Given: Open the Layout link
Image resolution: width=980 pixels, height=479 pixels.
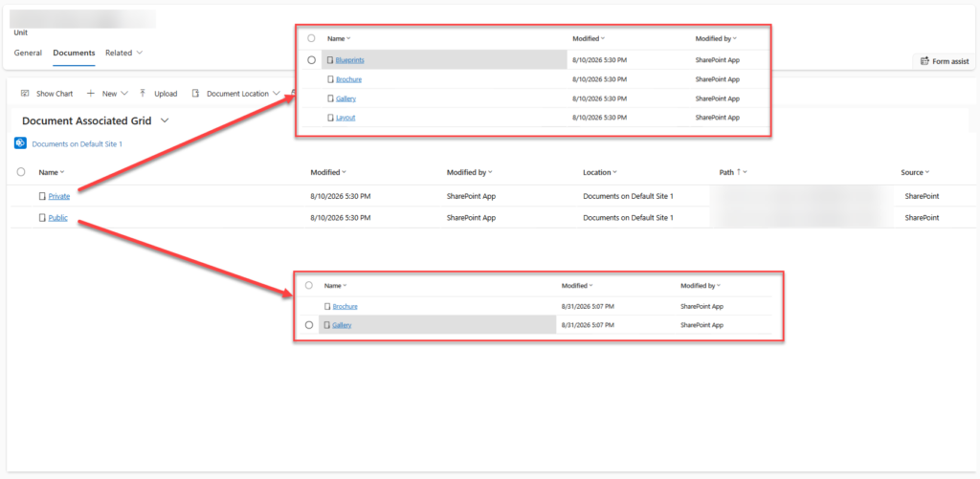Looking at the screenshot, I should coord(345,118).
